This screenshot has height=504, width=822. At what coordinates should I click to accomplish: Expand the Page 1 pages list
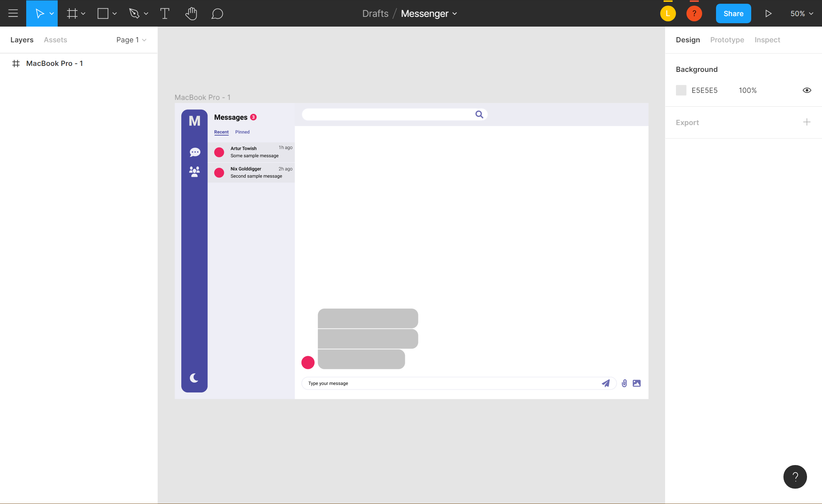click(131, 40)
